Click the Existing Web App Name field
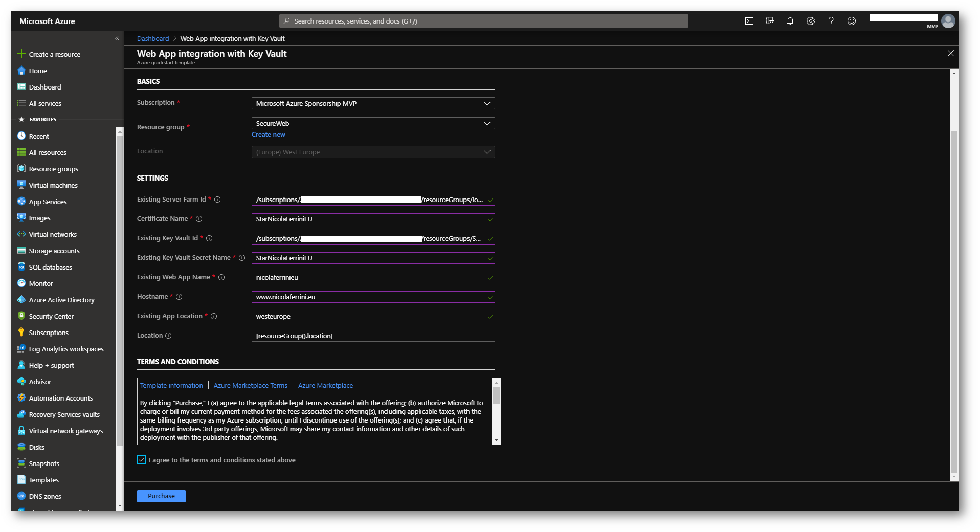Image resolution: width=980 pixels, height=532 pixels. (373, 277)
